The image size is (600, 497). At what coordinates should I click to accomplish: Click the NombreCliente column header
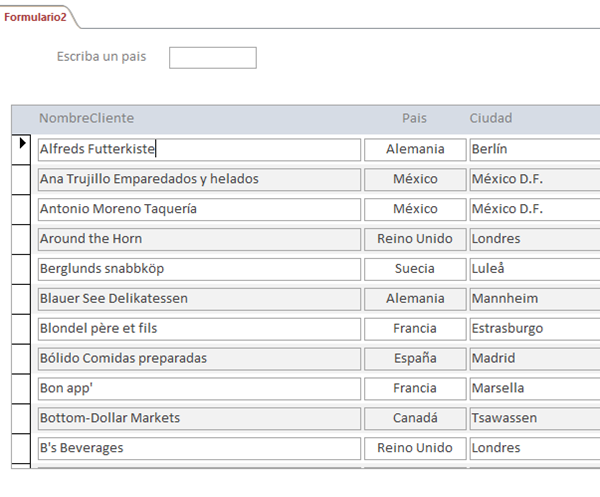coord(86,118)
